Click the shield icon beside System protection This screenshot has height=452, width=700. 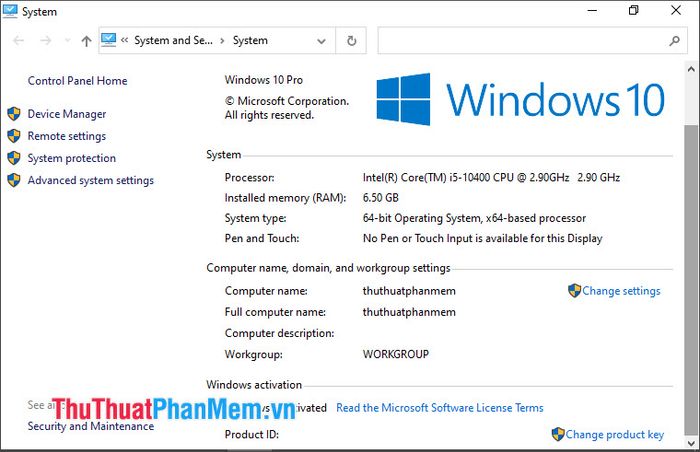click(x=14, y=158)
